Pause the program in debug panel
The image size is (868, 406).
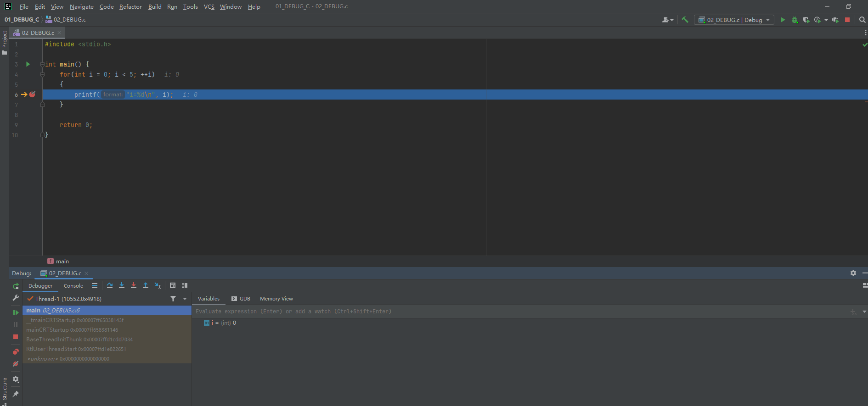16,324
